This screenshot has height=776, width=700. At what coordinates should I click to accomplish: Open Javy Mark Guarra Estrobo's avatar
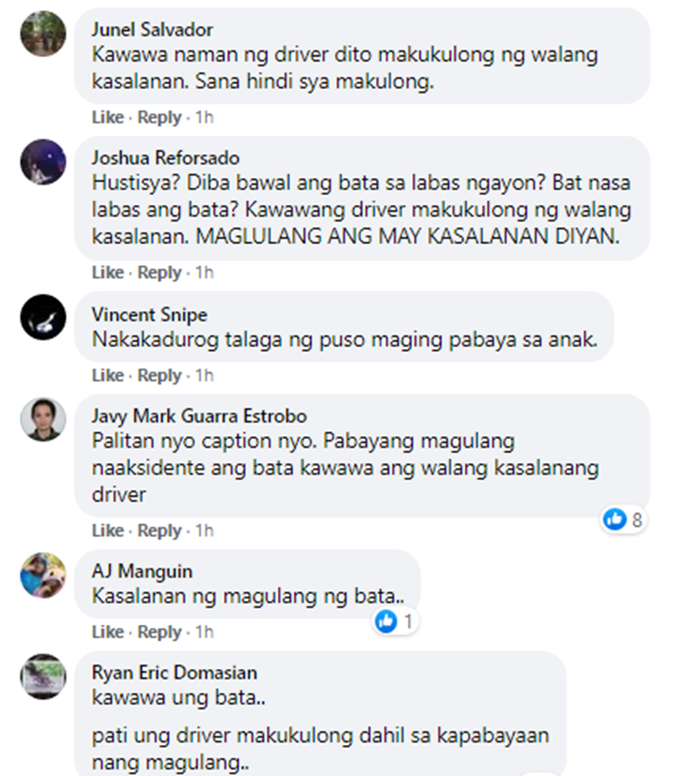coord(43,420)
